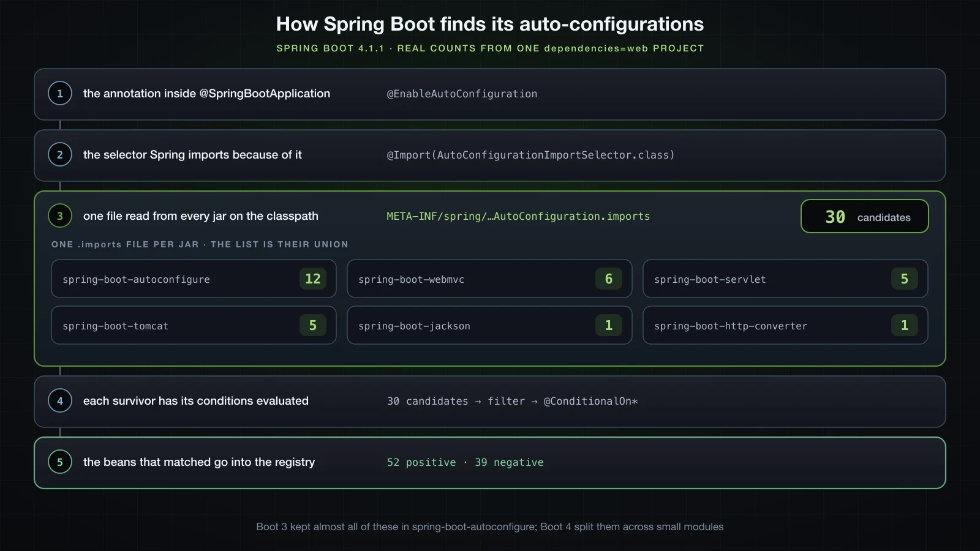Click 'the selector Spring imports because of it'

coord(192,155)
